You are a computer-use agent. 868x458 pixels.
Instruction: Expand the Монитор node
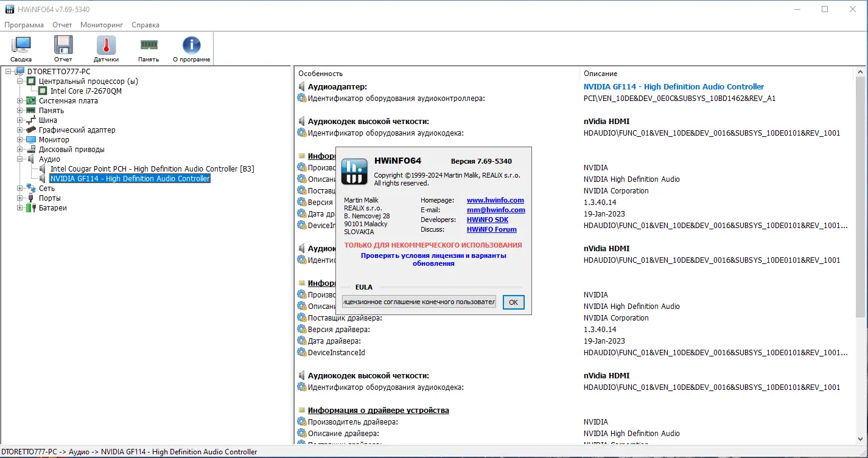click(20, 140)
